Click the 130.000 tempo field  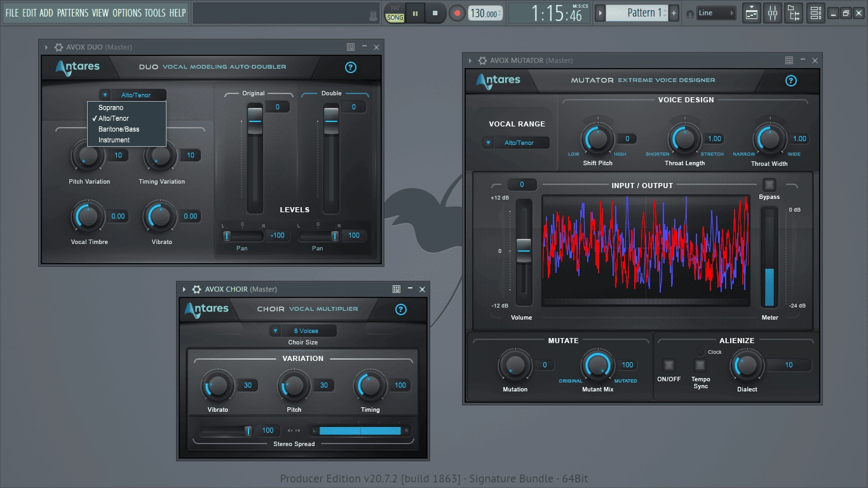click(485, 13)
